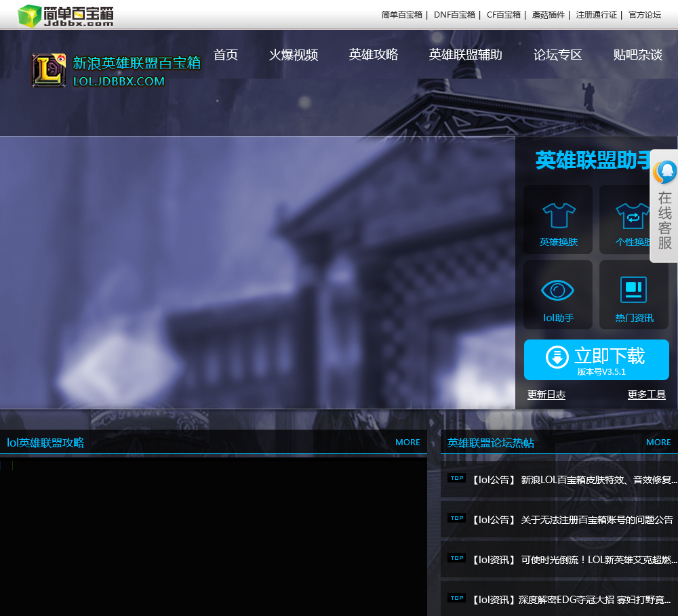The width and height of the screenshot is (678, 616).
Task: Click the 蘑菇插件 top link
Action: (x=549, y=15)
